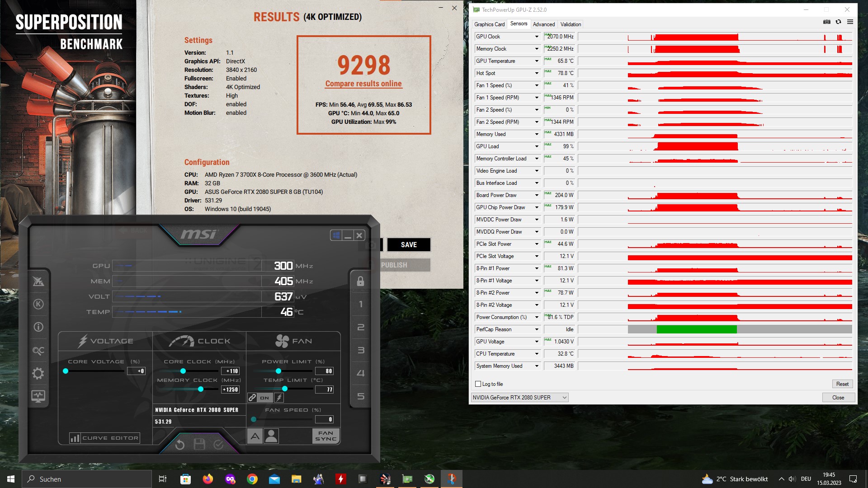Click Compare results online link
The image size is (868, 488).
(363, 84)
